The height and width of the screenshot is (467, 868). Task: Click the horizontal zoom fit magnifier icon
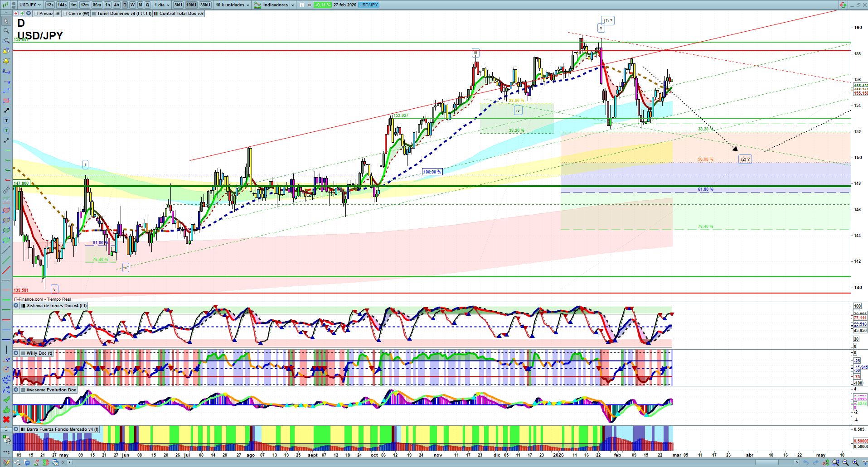point(835,462)
